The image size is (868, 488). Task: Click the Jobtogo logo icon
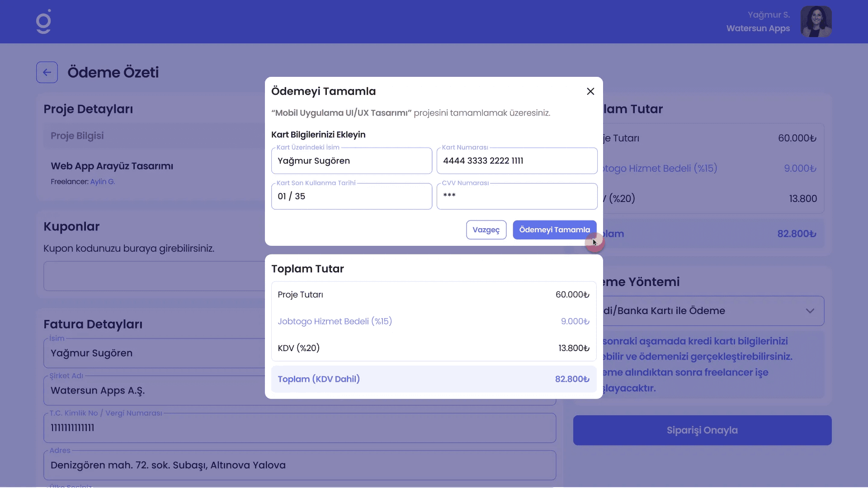(44, 22)
